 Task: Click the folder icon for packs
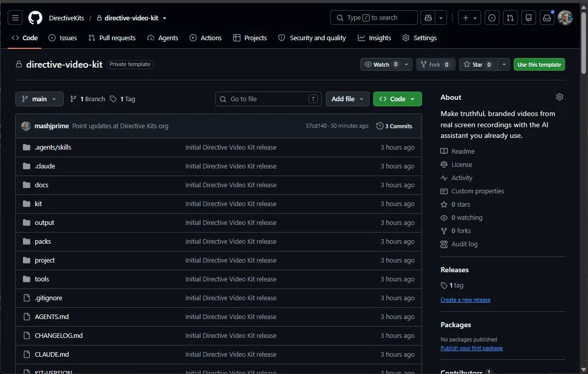(26, 241)
